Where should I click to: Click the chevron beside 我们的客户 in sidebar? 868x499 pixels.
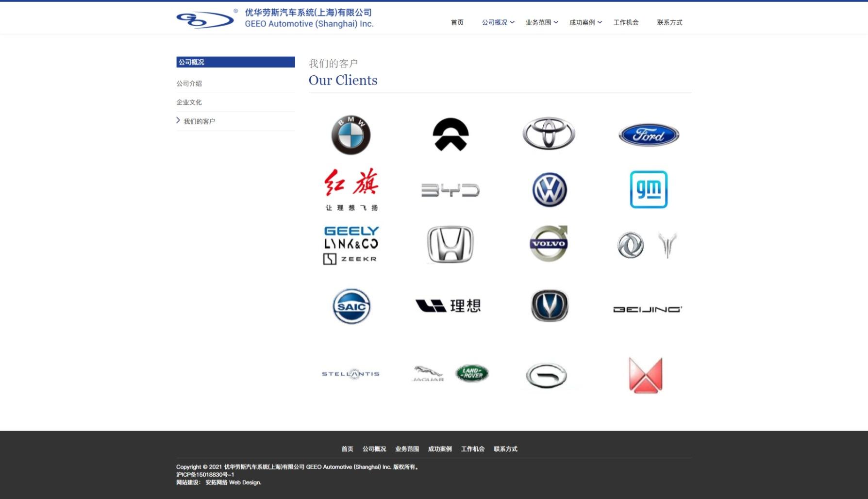[x=178, y=120]
